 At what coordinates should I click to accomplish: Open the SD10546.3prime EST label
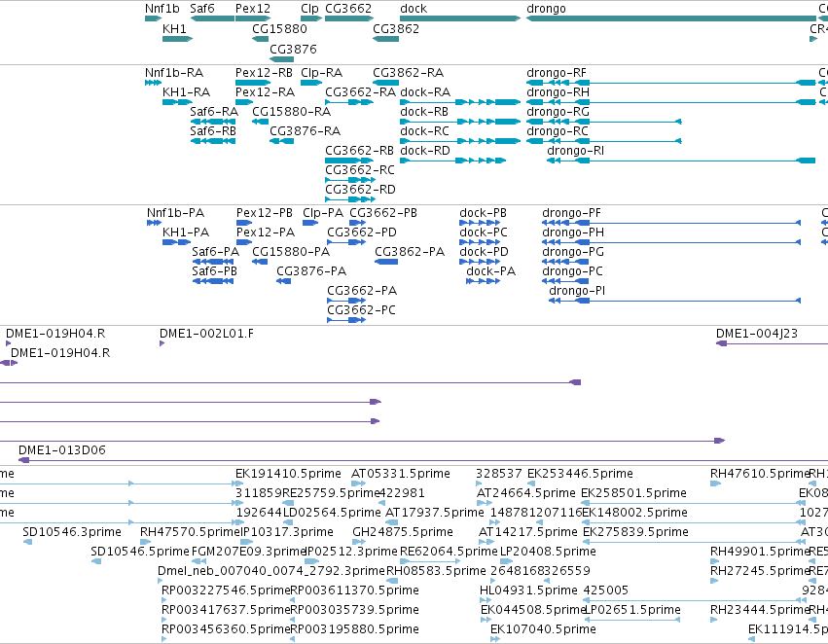click(72, 532)
